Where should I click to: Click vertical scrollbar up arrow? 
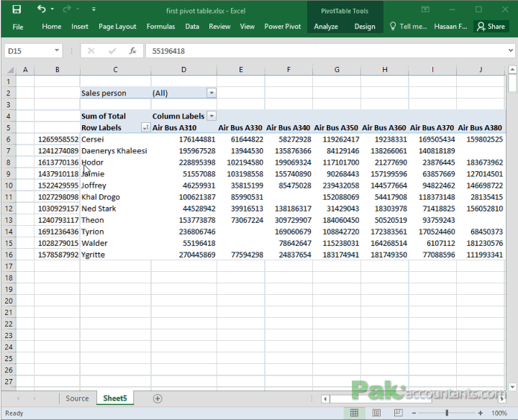(512, 69)
